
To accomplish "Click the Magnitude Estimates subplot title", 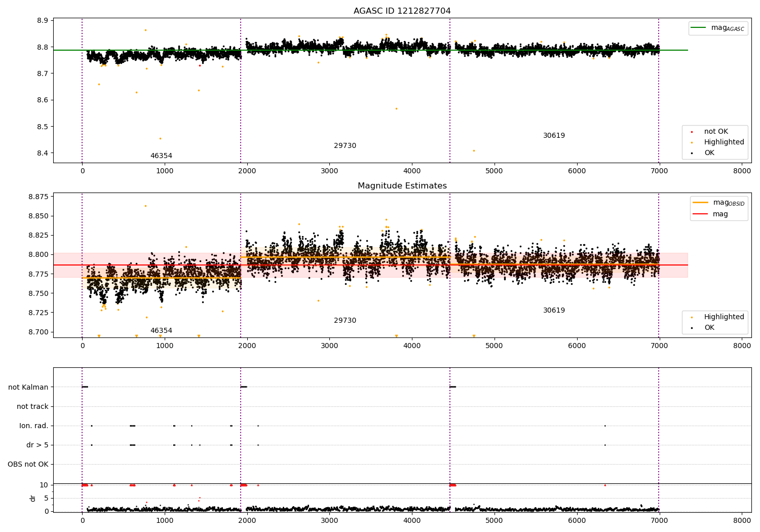I will tap(402, 186).
